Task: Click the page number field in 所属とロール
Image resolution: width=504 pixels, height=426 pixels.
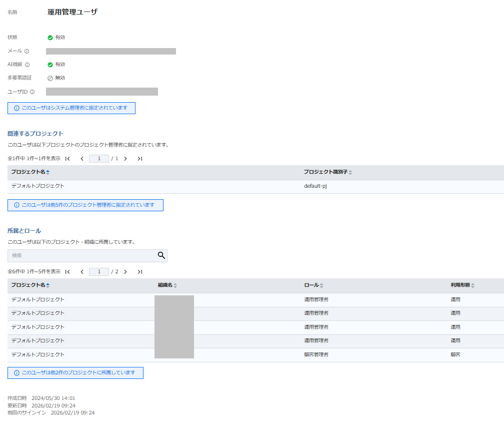Action: pos(99,272)
